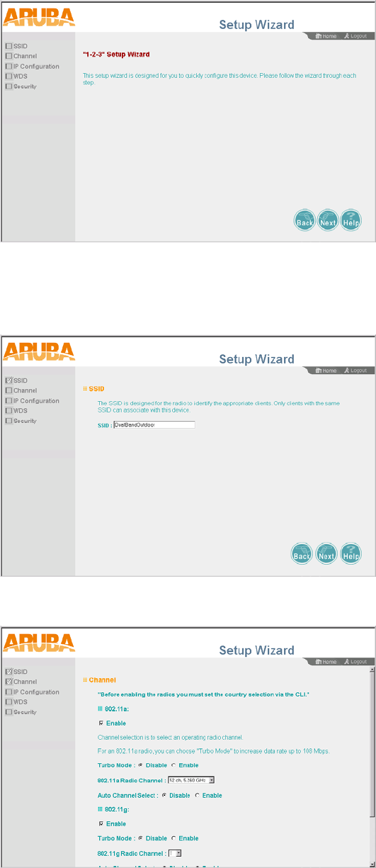
Task: Open the 802.11a Radio Channel dropdown
Action: 190,780
